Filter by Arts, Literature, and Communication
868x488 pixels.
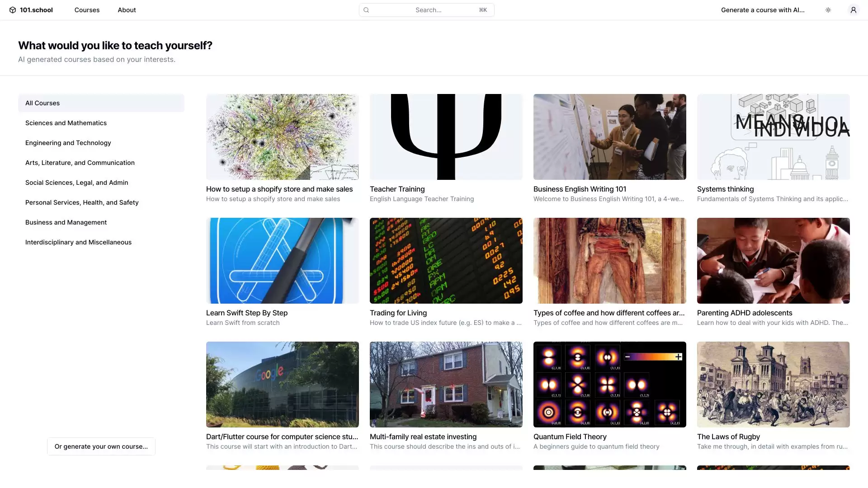point(80,163)
